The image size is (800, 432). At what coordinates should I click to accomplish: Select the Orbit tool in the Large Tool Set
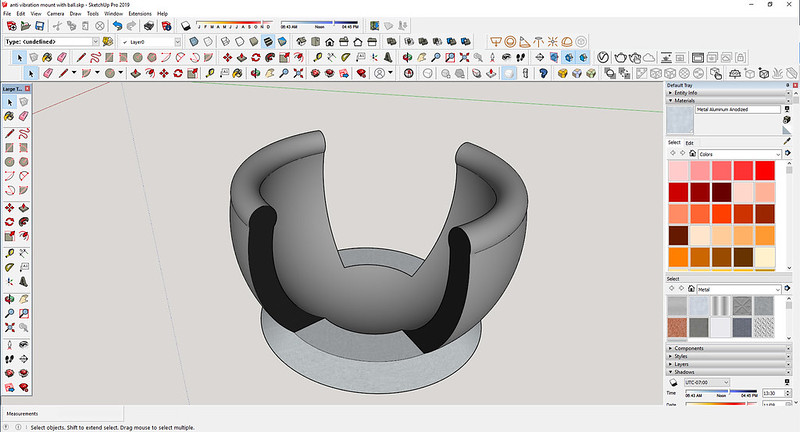coord(9,299)
